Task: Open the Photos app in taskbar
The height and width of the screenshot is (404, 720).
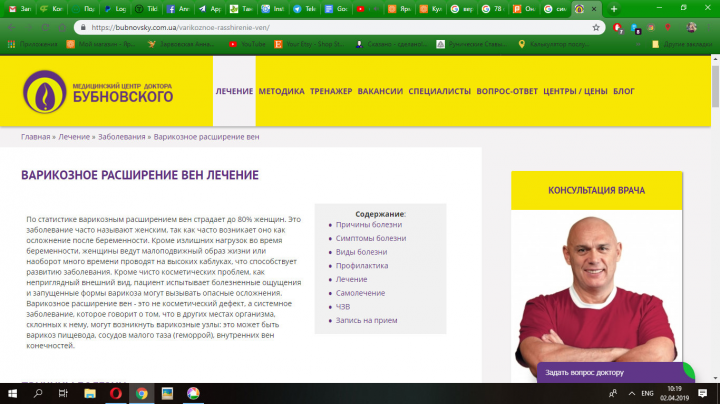Action: tap(167, 393)
